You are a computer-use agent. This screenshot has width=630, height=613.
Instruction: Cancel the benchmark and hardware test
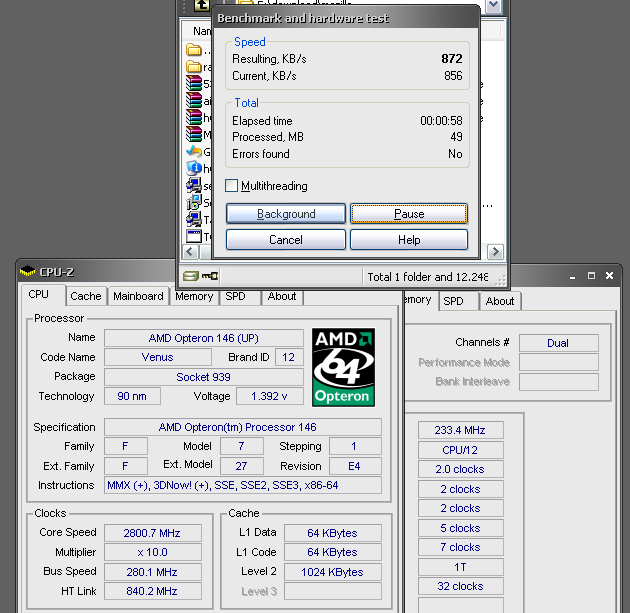point(286,240)
